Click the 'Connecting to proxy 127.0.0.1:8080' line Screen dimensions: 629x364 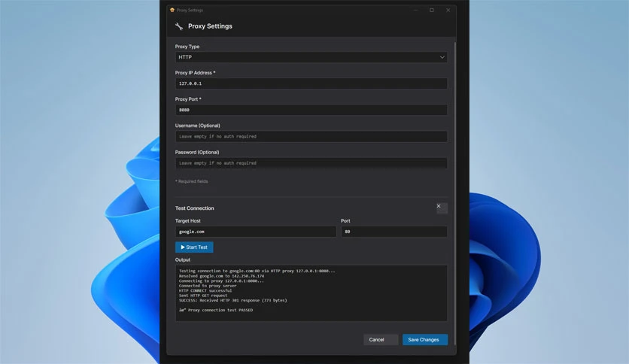[221, 281]
